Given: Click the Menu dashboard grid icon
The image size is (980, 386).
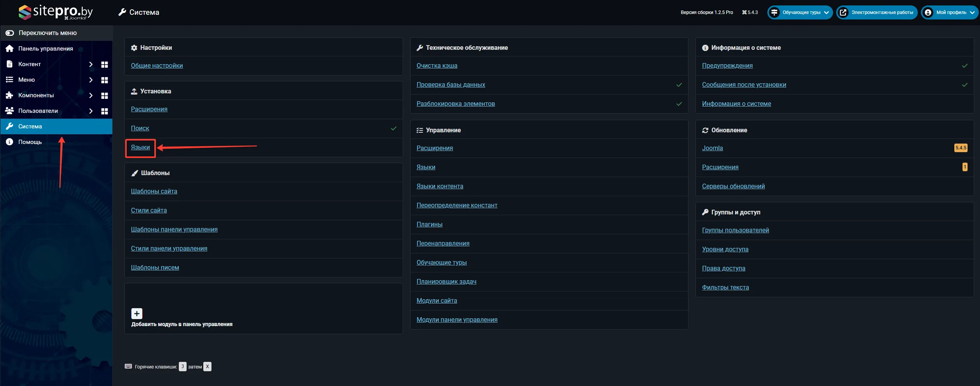Looking at the screenshot, I should [104, 80].
